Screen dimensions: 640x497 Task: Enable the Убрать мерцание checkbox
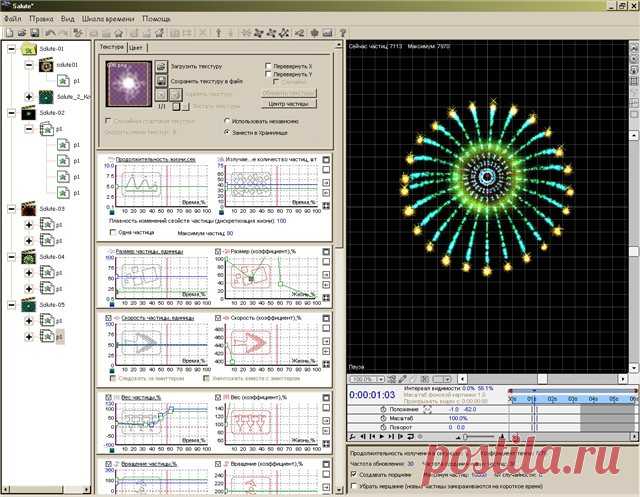pos(354,486)
